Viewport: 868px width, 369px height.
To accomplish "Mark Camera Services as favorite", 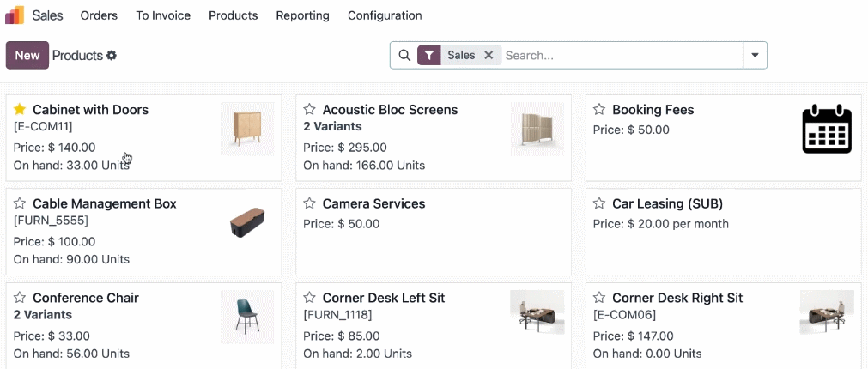I will tap(310, 204).
